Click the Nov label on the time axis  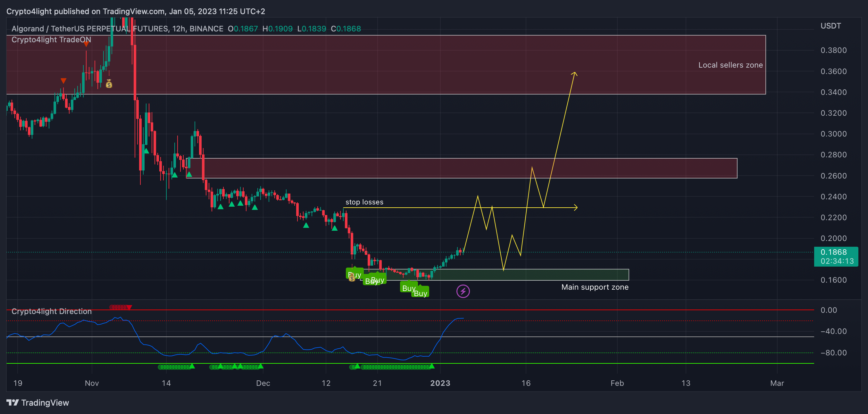pyautogui.click(x=92, y=383)
